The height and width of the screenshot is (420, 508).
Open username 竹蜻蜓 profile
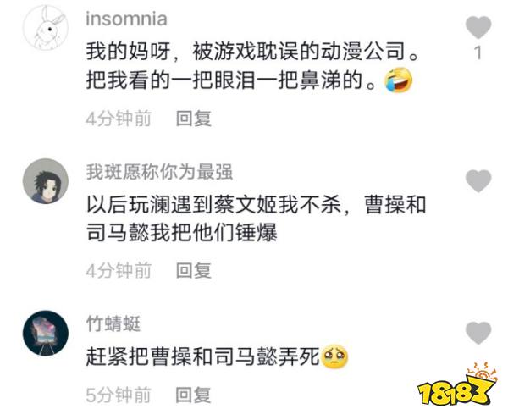pyautogui.click(x=113, y=323)
